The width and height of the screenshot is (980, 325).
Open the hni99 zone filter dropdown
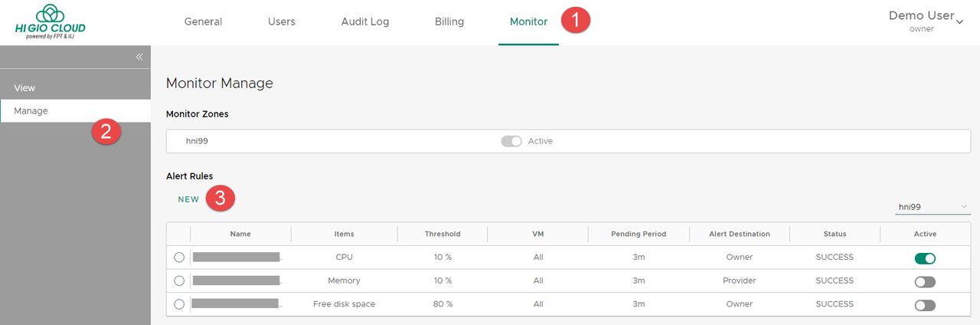coord(933,207)
